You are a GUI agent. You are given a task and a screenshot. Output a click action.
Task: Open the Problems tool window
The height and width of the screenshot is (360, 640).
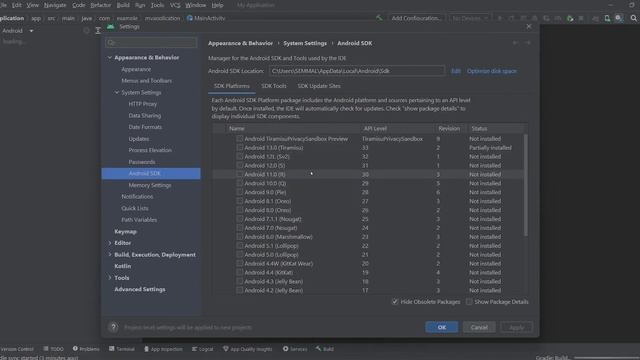coord(86,349)
